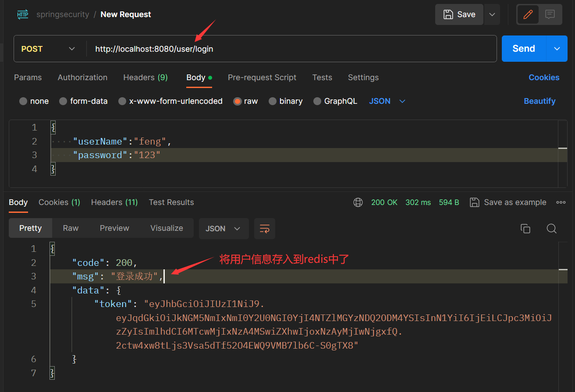Viewport: 575px width, 392px height.
Task: Select the binary body type
Action: point(285,101)
